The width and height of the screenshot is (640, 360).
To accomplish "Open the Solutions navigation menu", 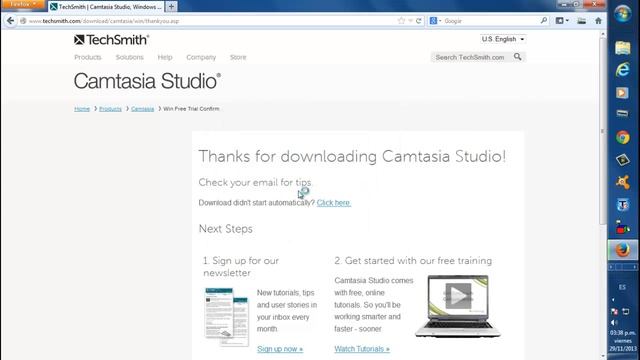I will point(129,57).
